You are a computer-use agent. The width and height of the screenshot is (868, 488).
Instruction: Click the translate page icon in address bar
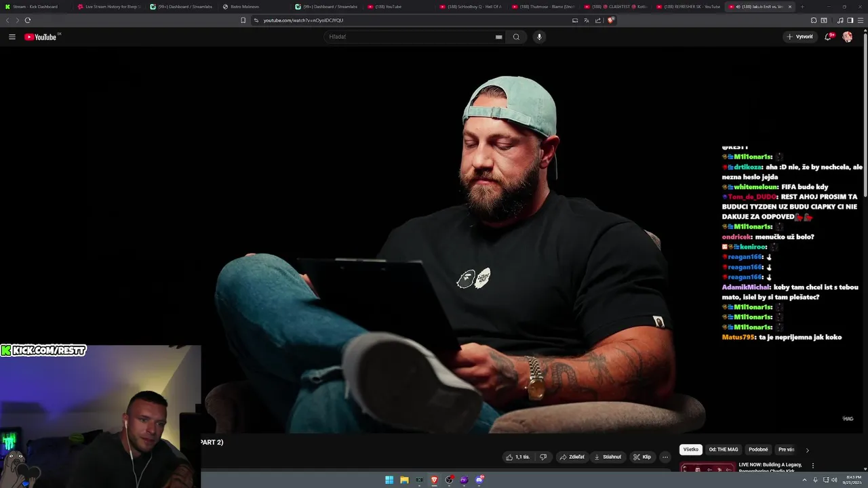click(587, 20)
